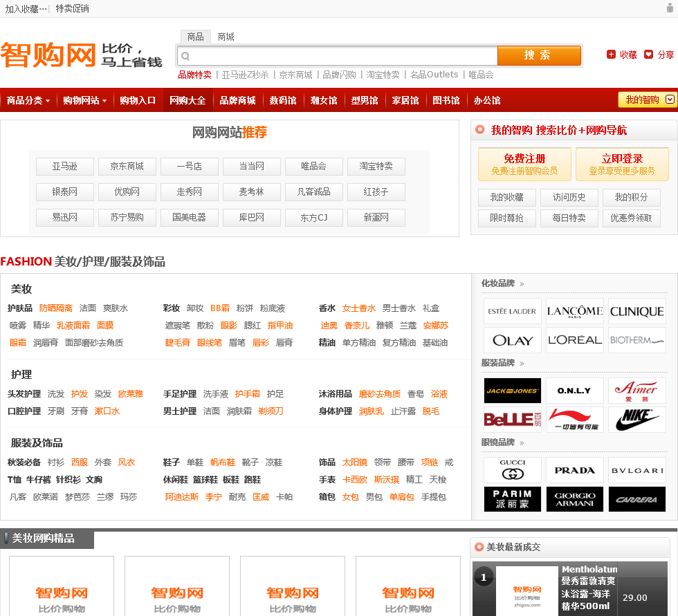Viewport: 678px width, 616px height.
Task: Open the Parim brand logo
Action: point(512,499)
